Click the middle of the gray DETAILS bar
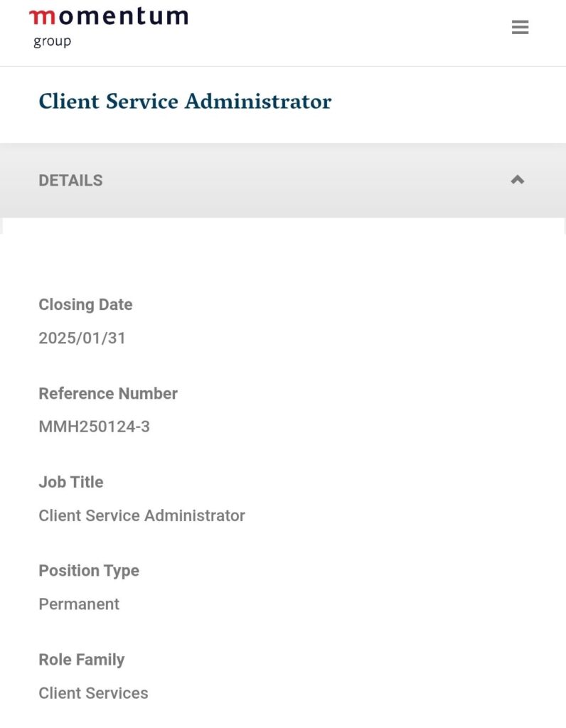The image size is (566, 728). click(x=283, y=181)
